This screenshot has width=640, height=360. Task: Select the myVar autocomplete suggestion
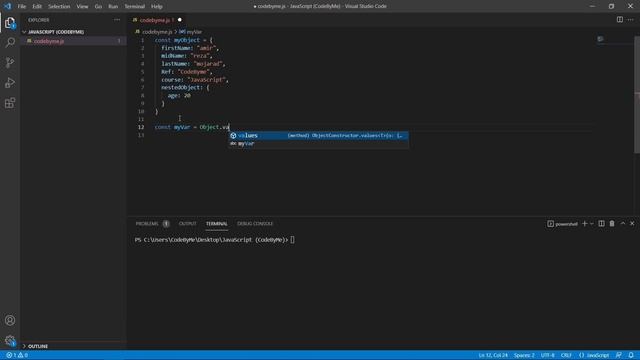[318, 144]
